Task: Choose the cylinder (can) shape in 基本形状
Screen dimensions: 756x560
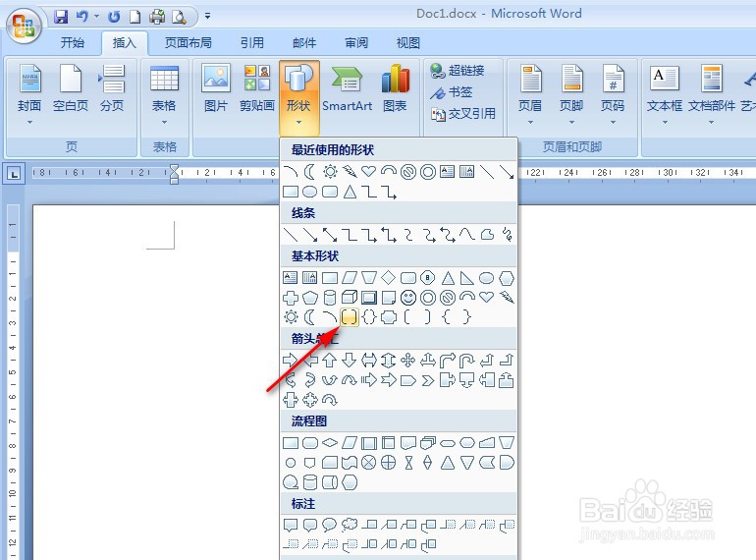Action: 330,298
